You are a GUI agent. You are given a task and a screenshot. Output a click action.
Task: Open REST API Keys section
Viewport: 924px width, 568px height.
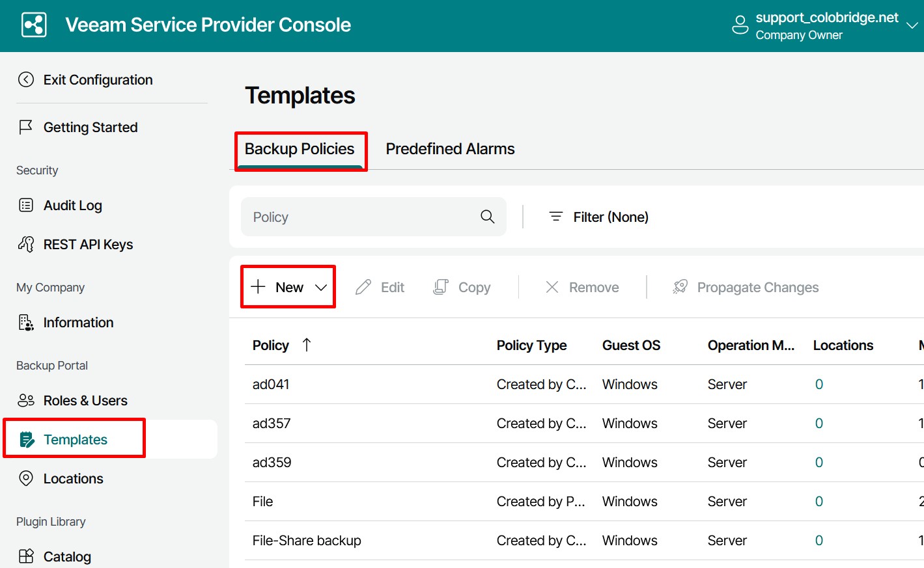click(x=88, y=245)
